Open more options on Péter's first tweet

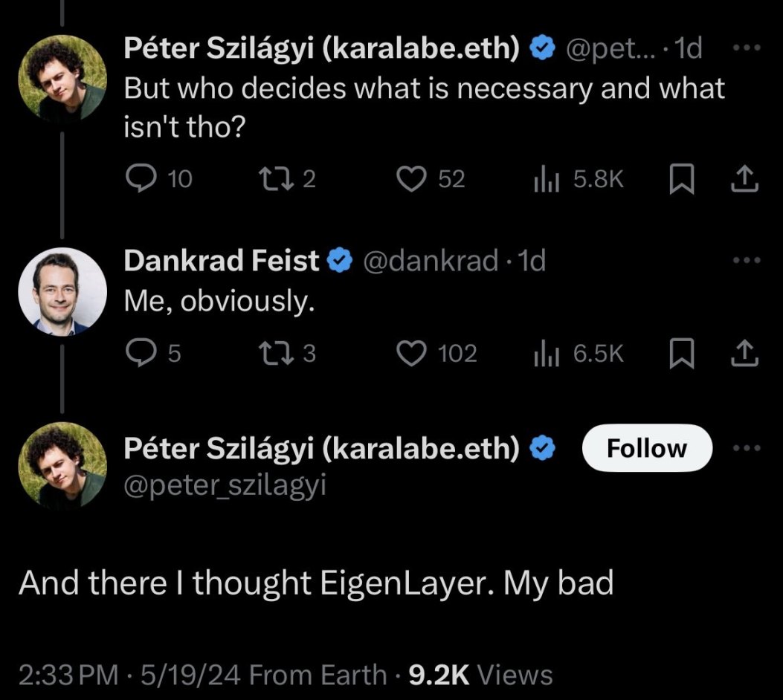[747, 48]
